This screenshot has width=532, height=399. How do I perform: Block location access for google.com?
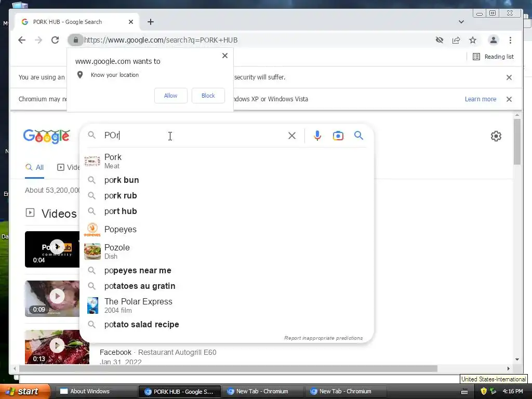click(x=208, y=96)
